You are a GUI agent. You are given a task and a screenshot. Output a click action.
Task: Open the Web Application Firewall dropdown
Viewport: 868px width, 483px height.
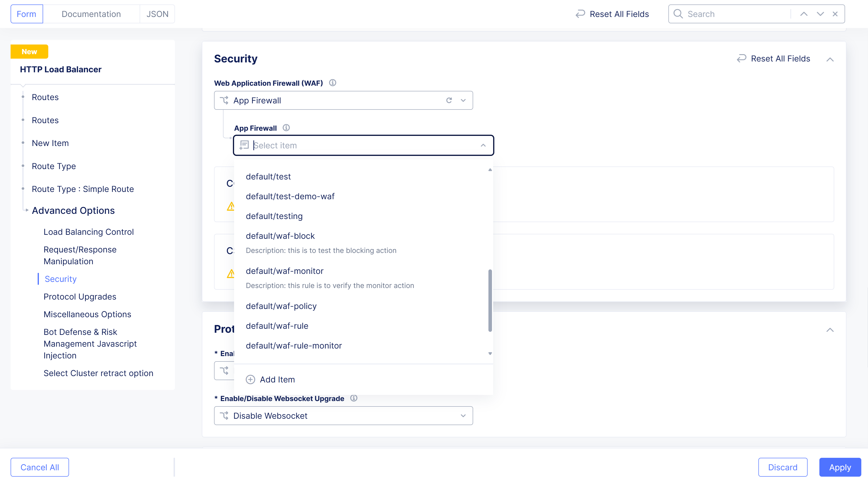(343, 101)
